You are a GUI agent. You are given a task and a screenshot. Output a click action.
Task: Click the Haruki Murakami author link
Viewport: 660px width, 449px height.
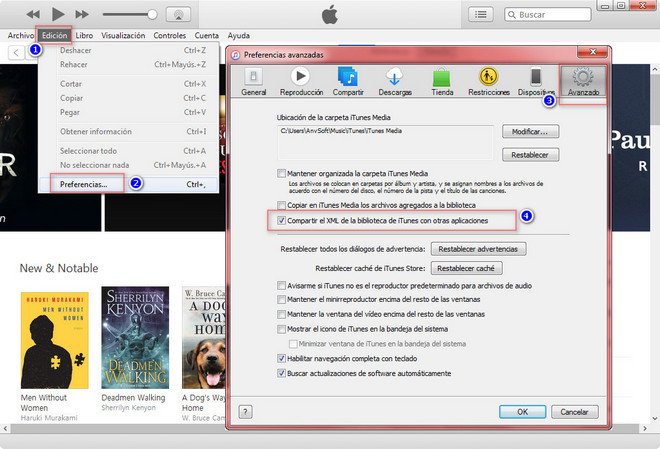tap(49, 418)
